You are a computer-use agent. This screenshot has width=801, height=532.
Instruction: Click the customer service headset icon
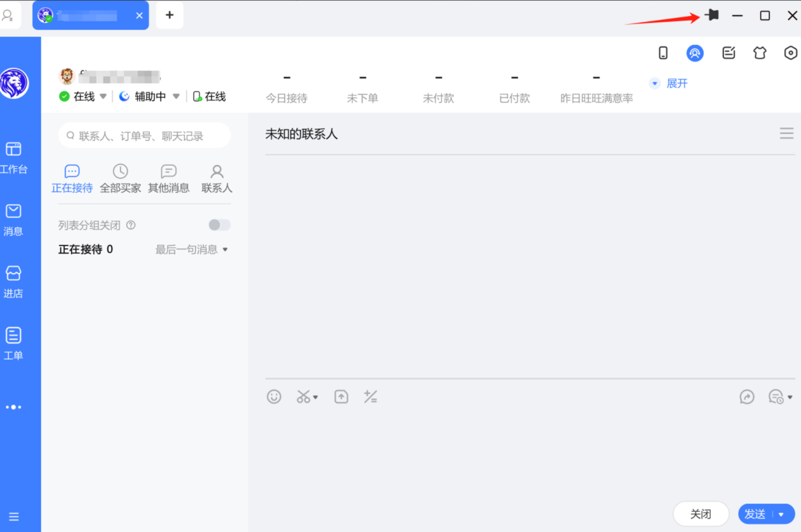click(x=695, y=53)
